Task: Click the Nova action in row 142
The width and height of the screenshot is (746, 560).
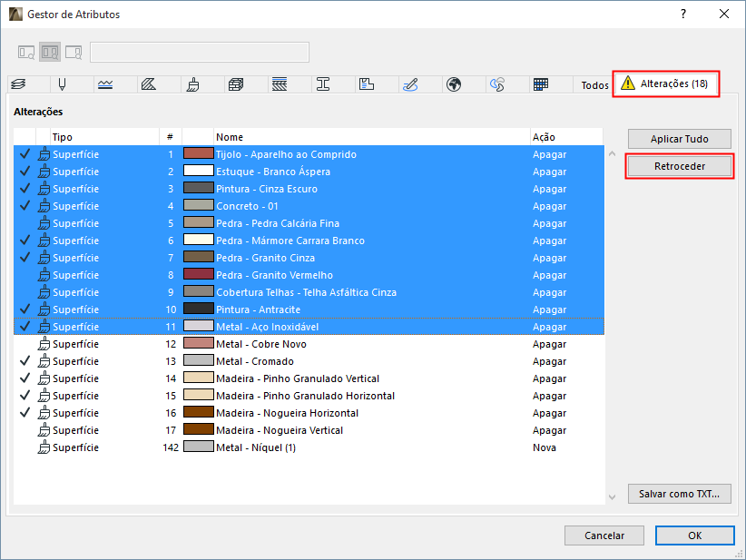Action: 545,447
